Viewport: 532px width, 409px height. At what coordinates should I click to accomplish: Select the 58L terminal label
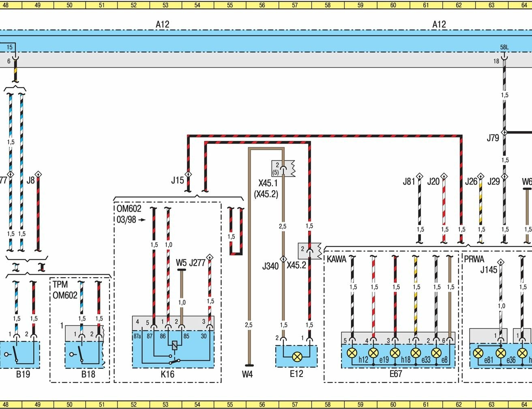pos(504,47)
